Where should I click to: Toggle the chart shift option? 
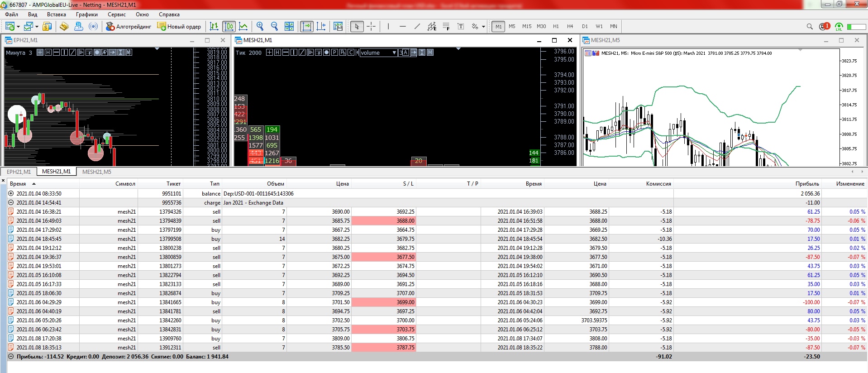[x=321, y=26]
